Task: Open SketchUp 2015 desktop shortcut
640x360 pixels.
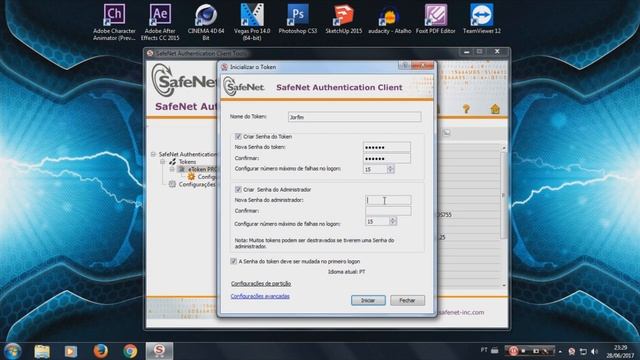Action: coord(344,19)
